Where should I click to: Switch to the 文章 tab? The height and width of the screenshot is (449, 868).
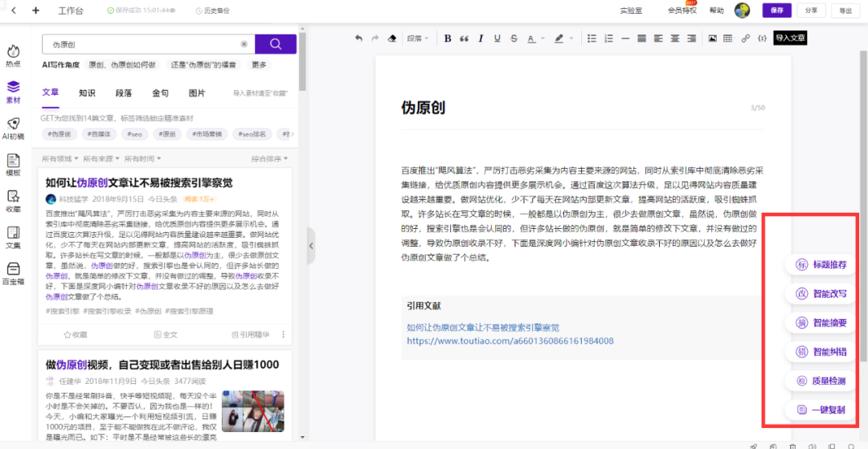[x=51, y=92]
